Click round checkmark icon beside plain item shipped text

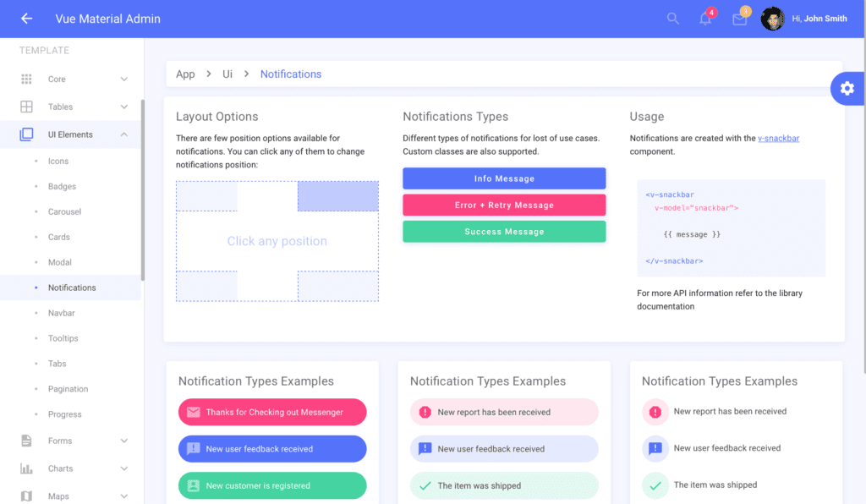click(x=655, y=485)
